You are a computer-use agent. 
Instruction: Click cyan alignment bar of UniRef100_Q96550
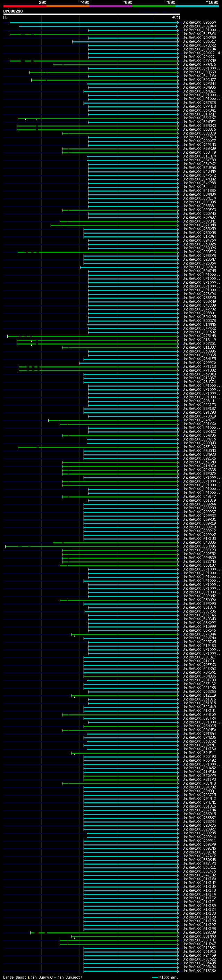[x=94, y=23]
